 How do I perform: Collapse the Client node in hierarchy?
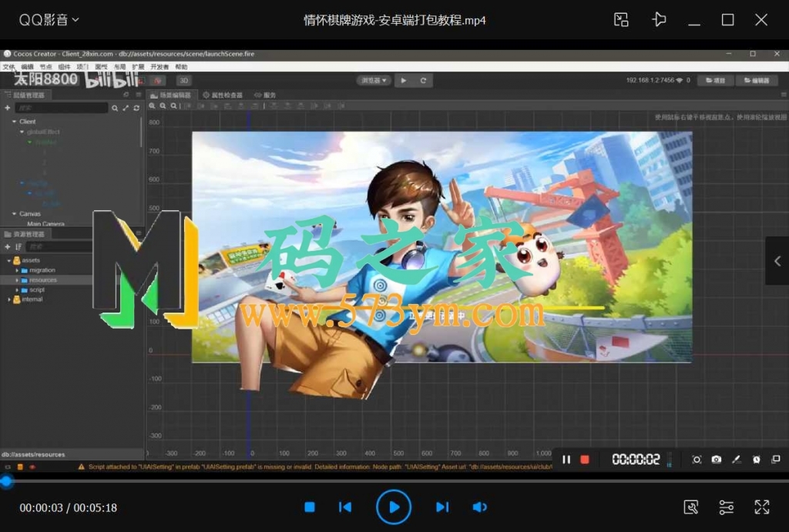coord(14,122)
